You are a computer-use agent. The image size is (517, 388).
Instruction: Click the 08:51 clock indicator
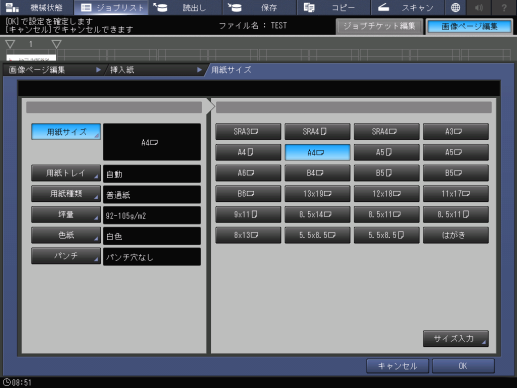17,382
